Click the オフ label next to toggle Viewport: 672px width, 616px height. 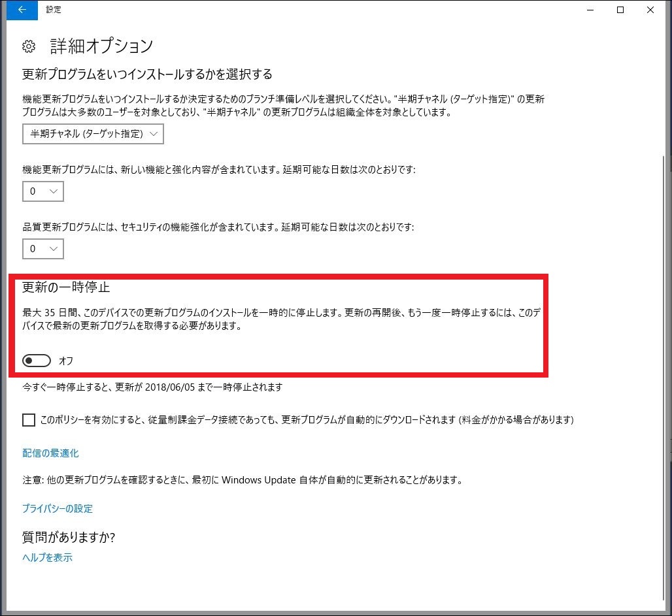point(66,361)
